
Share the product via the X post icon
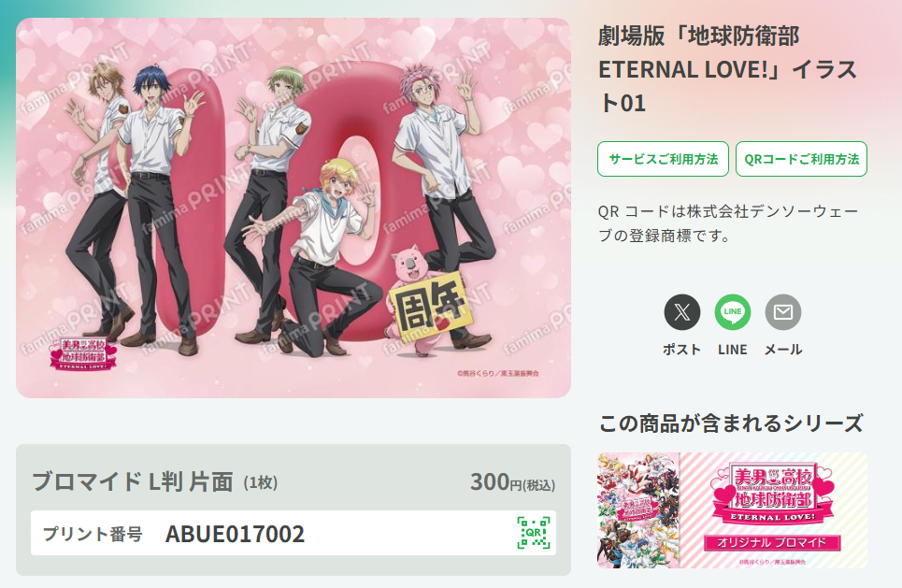[x=681, y=312]
